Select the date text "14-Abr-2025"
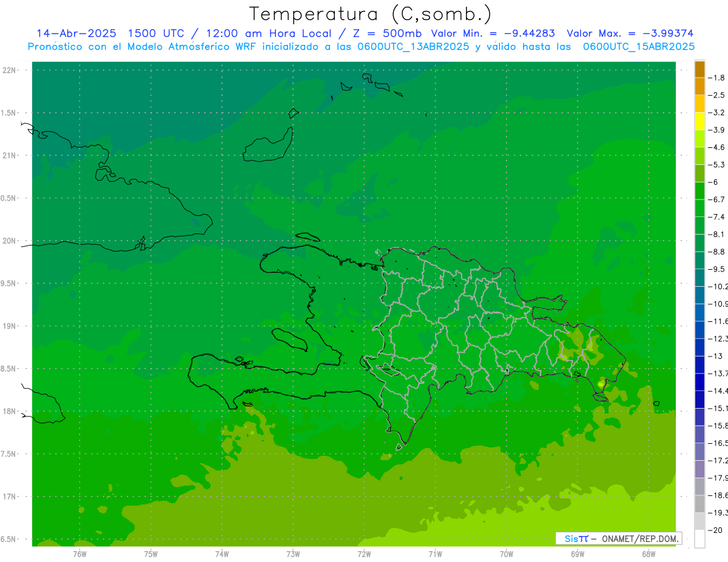The image size is (728, 562). (x=76, y=33)
